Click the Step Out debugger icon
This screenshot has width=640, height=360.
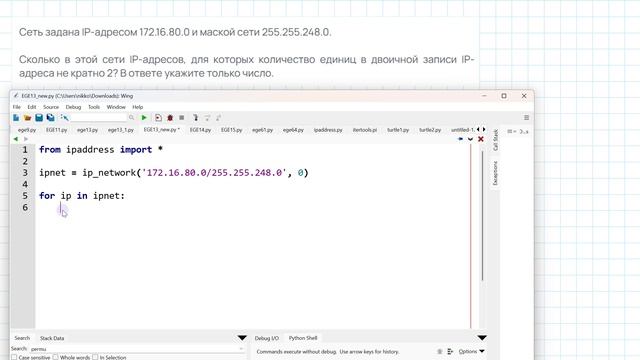click(218, 118)
